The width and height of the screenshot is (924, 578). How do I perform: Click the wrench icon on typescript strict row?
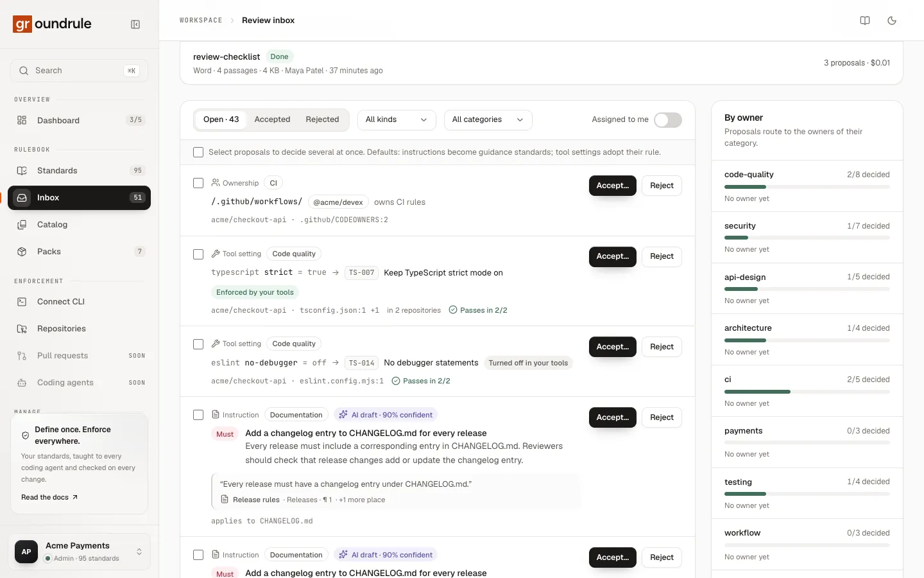point(216,254)
